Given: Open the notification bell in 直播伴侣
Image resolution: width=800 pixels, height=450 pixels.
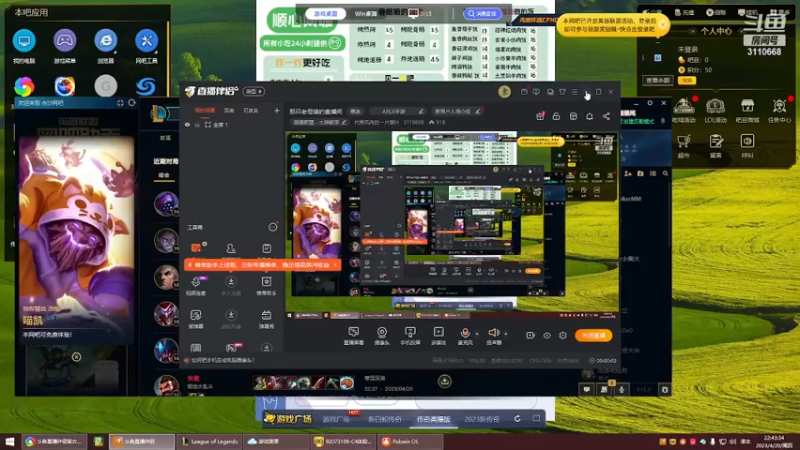Looking at the screenshot, I should point(589,116).
